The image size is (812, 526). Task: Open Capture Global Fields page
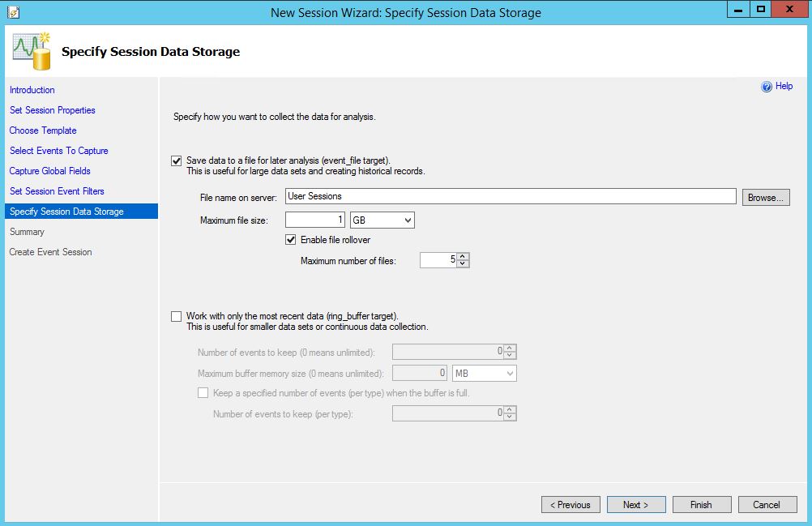click(x=49, y=171)
